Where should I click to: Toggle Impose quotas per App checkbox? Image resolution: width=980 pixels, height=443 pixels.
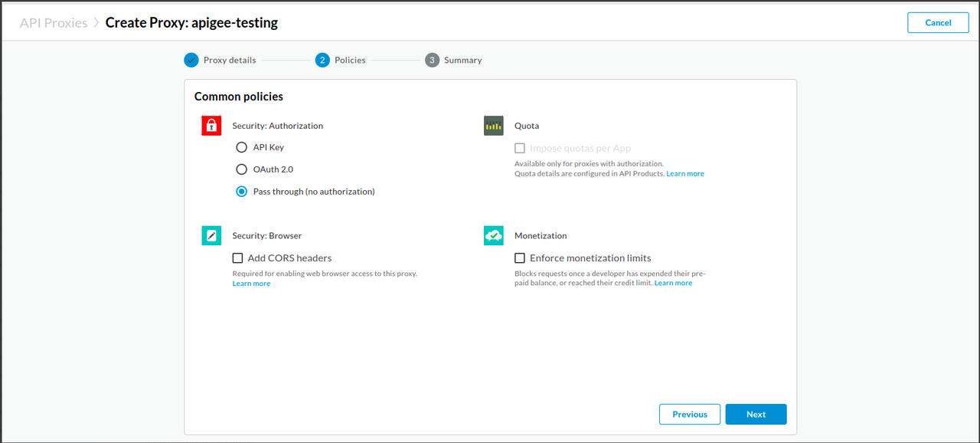(x=520, y=148)
